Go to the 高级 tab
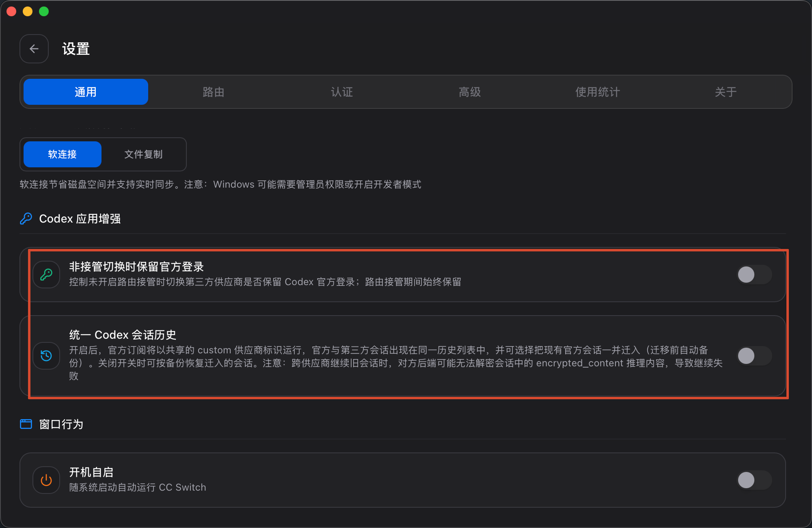Viewport: 812px width, 528px height. (470, 92)
